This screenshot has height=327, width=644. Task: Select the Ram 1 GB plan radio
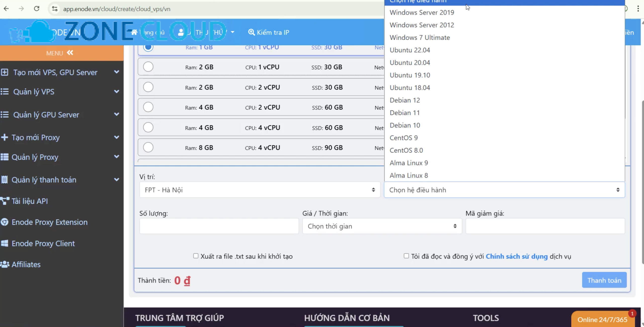148,47
